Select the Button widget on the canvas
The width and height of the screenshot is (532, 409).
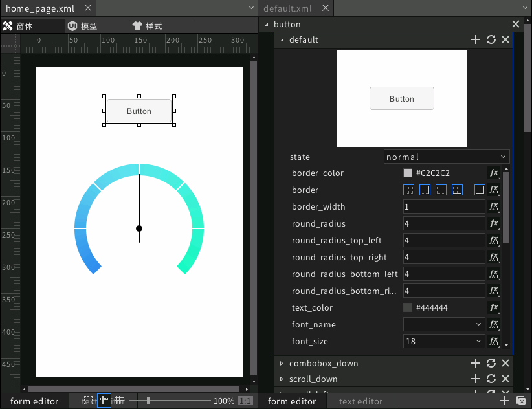pos(139,111)
